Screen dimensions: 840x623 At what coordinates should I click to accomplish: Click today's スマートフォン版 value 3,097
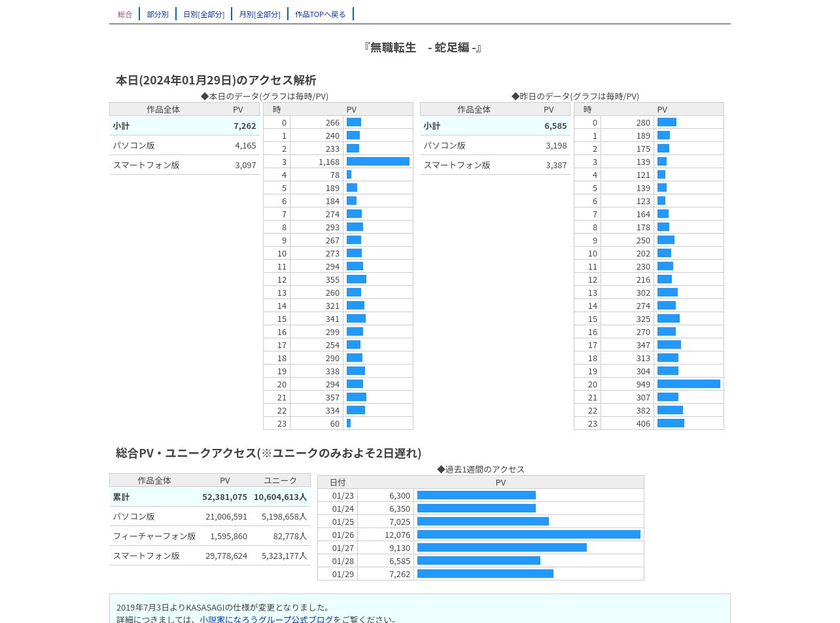[x=245, y=165]
